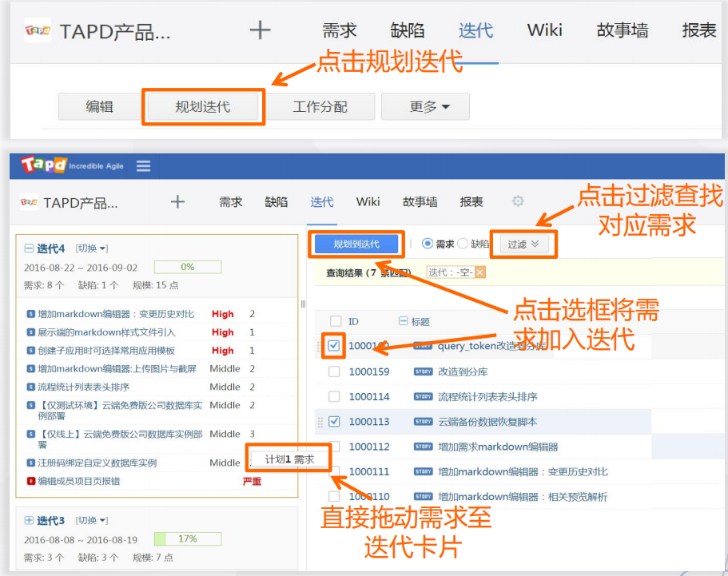The image size is (728, 576).
Task: Open requirement 云端备份数据恢复脚本
Action: click(487, 422)
